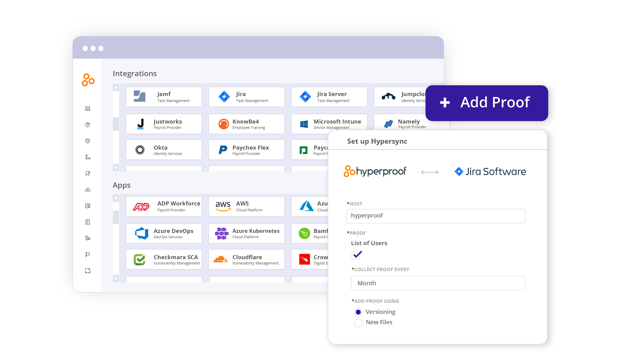
Task: Open the programs package icon in sidebar
Action: [x=87, y=125]
